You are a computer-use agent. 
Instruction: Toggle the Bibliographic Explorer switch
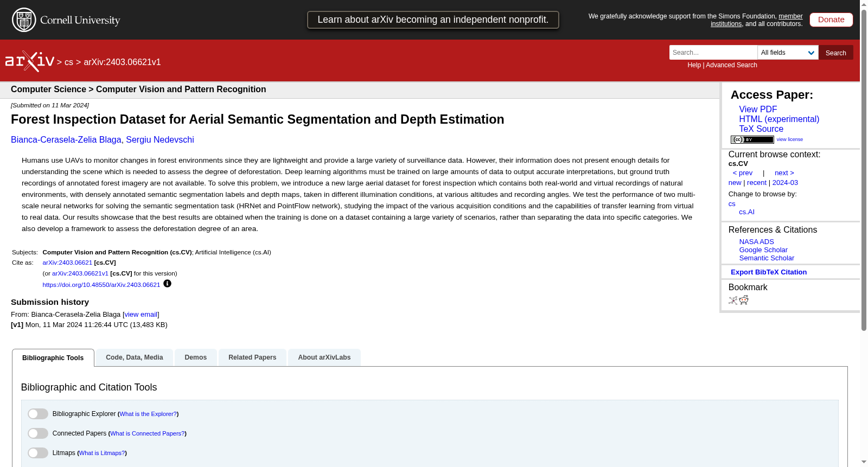[x=38, y=414]
